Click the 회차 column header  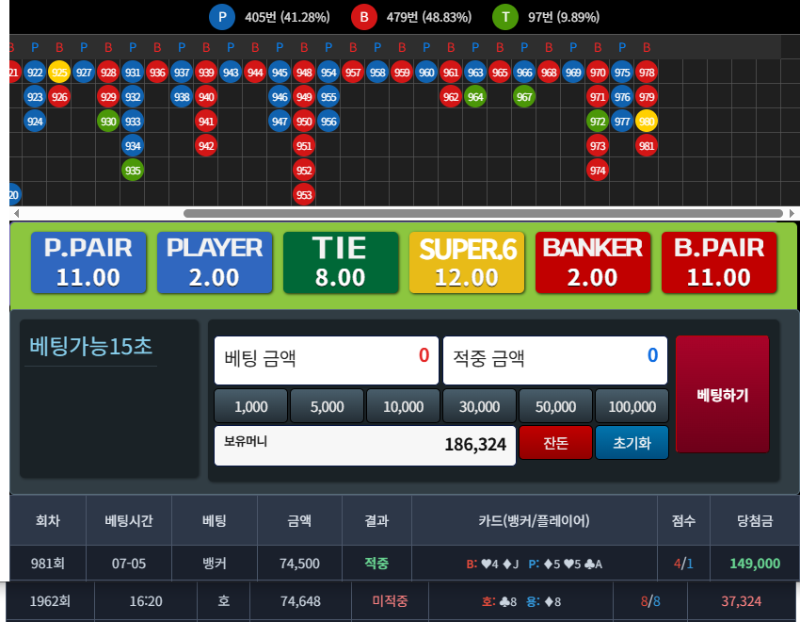(x=48, y=520)
